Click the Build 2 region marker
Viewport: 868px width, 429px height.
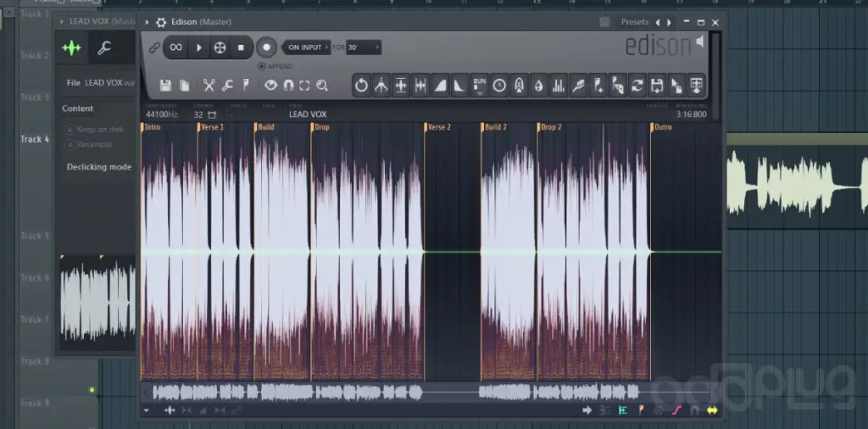494,127
